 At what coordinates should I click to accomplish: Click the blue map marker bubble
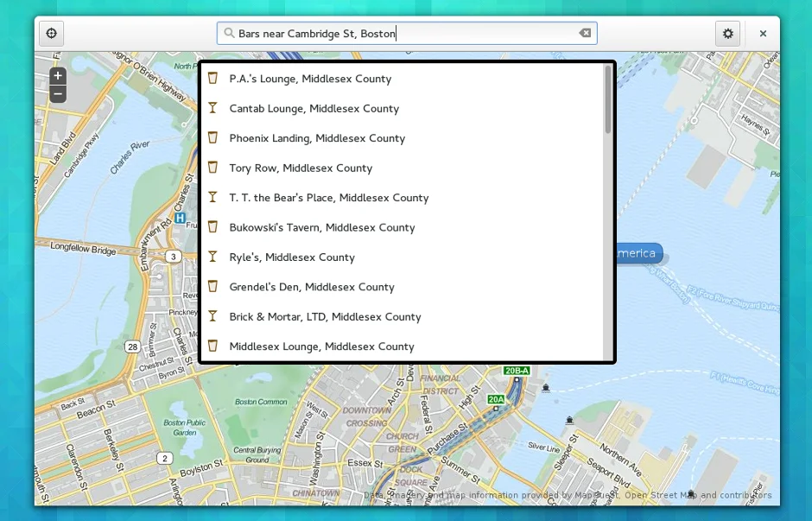pos(638,253)
